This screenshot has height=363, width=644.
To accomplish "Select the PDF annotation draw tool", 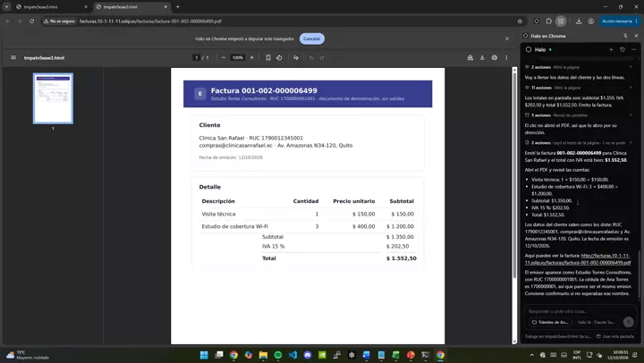I will 296,57.
